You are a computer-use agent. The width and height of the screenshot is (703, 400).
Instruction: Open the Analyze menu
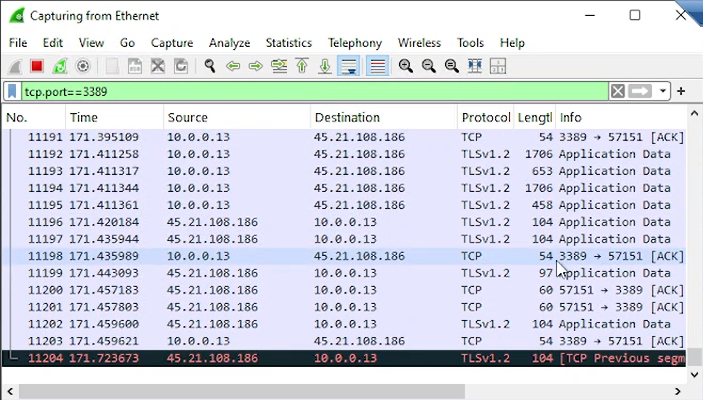[229, 43]
